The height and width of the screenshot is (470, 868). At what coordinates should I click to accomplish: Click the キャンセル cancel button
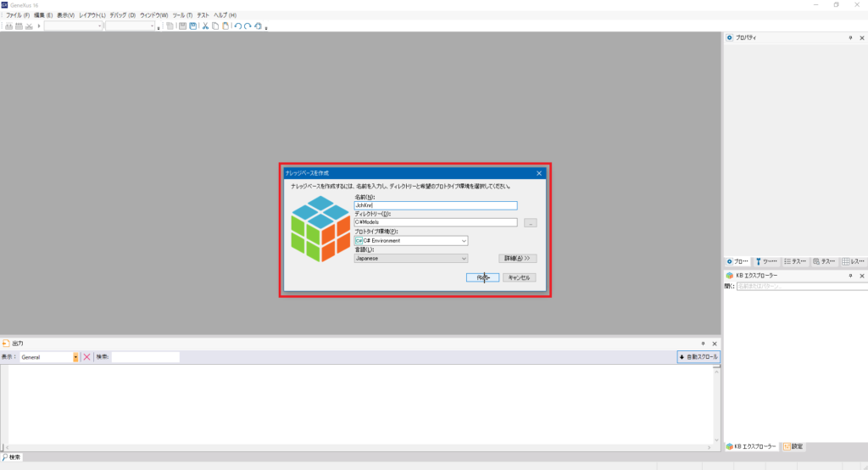point(519,277)
